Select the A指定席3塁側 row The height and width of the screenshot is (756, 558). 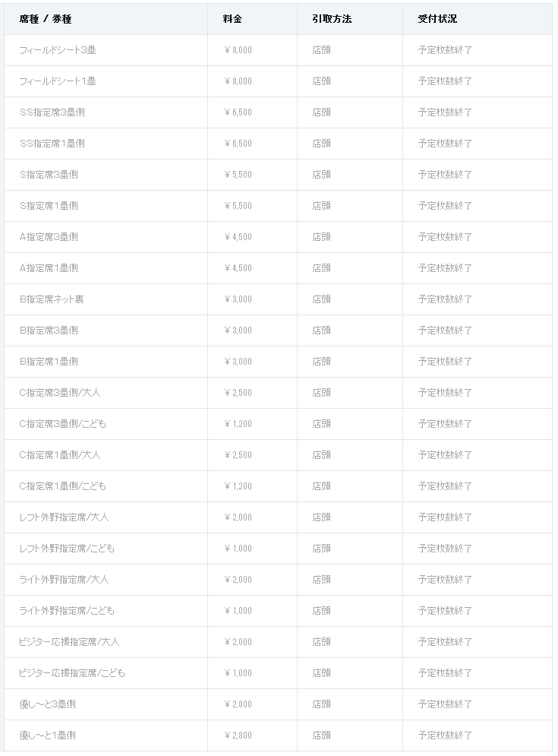(x=278, y=237)
